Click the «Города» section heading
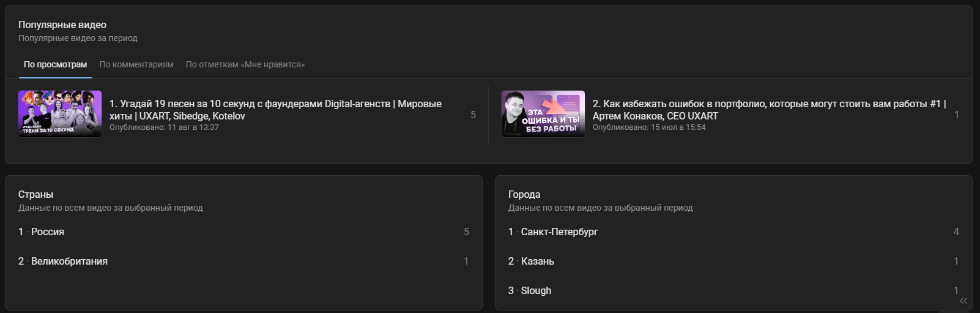This screenshot has width=980, height=313. click(x=524, y=195)
